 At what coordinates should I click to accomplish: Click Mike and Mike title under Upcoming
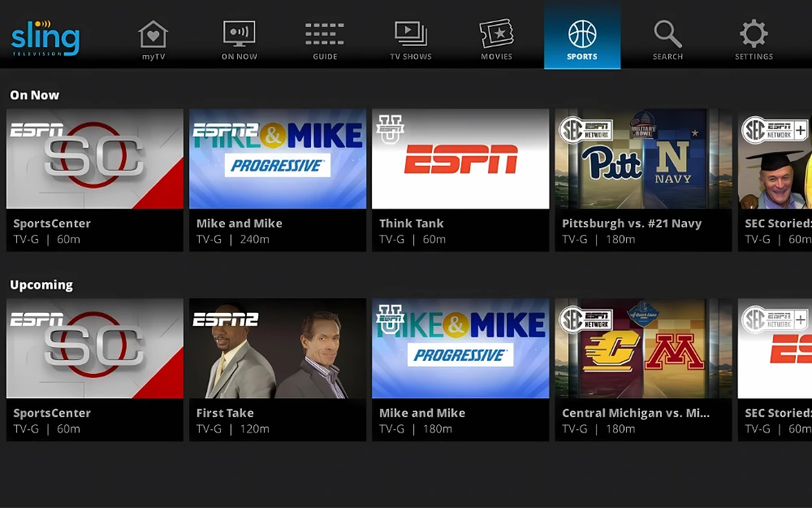point(422,413)
